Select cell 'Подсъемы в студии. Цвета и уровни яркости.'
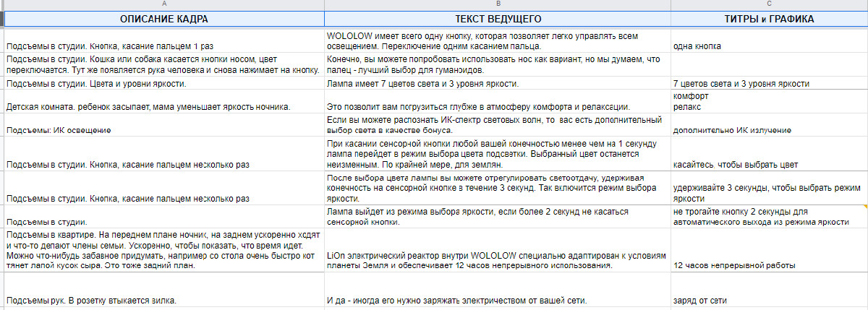The image size is (868, 310). 164,83
